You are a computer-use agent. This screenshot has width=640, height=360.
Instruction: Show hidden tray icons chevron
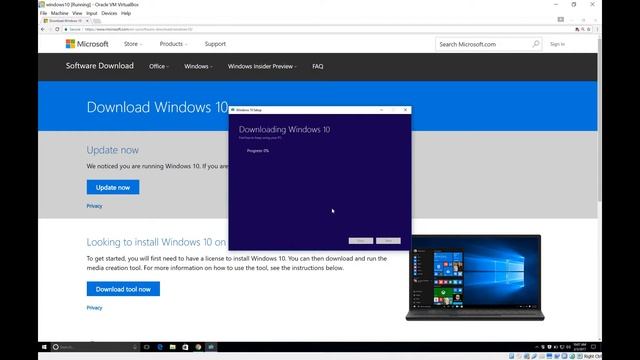pos(536,347)
